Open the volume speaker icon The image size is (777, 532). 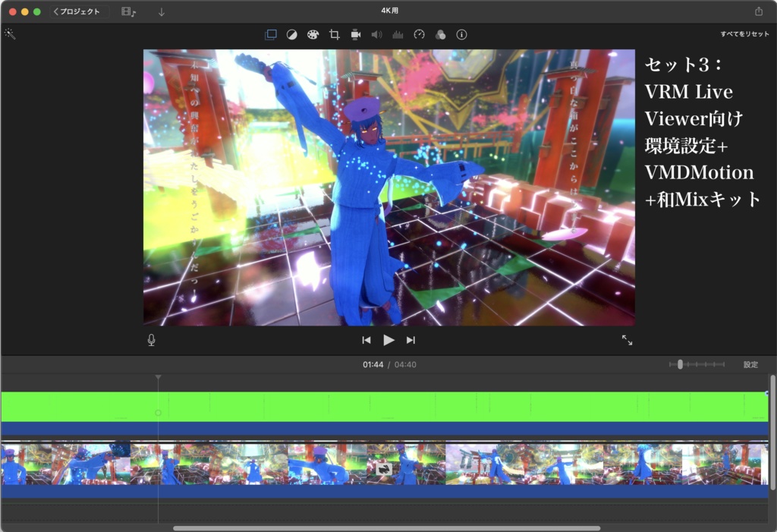coord(376,35)
